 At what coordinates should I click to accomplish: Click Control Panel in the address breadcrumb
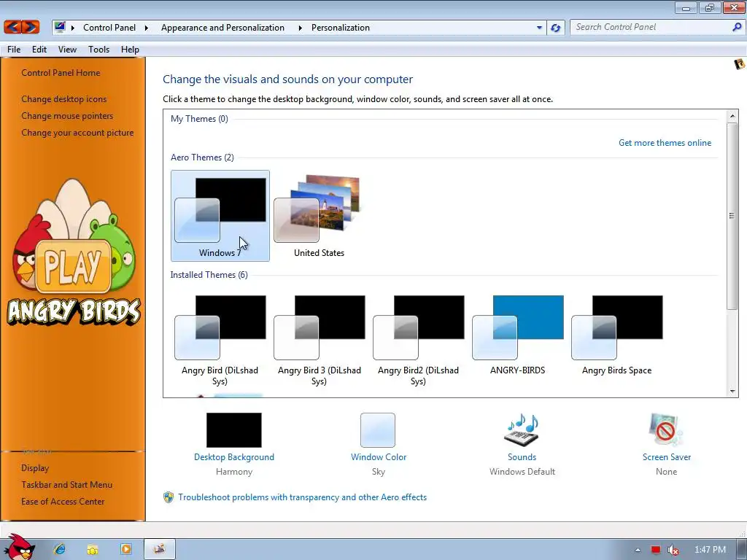(109, 28)
